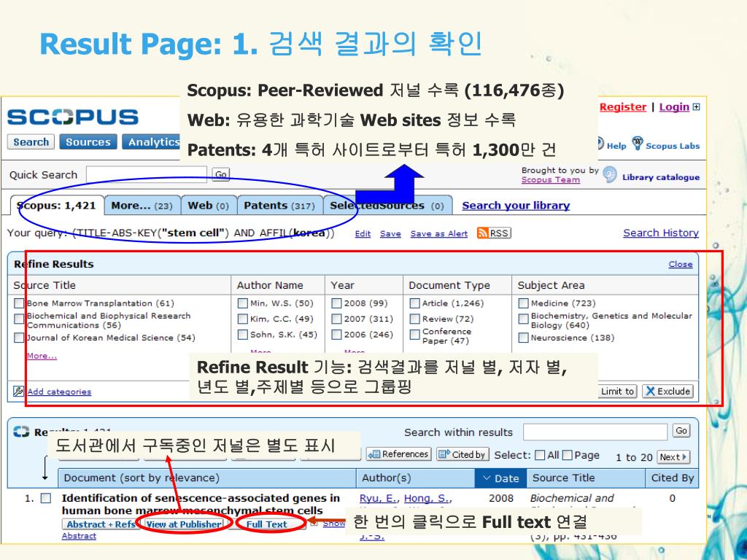Check Review (72) document type
Image resolution: width=747 pixels, height=560 pixels.
click(414, 319)
